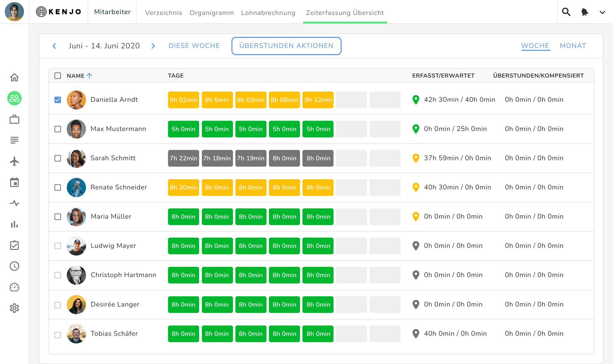The image size is (613, 364).
Task: Open the airplane time-off icon
Action: 14,161
